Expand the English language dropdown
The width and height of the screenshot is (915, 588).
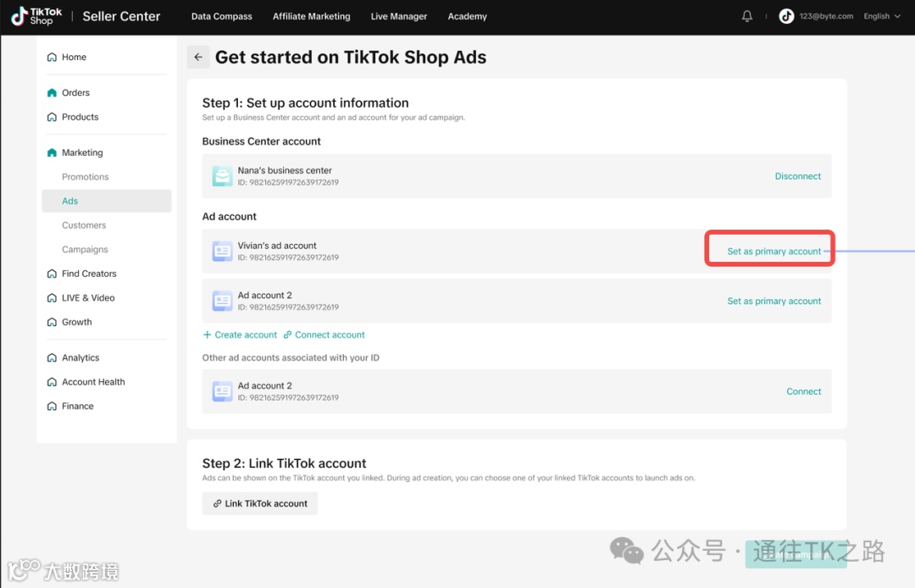pyautogui.click(x=882, y=16)
